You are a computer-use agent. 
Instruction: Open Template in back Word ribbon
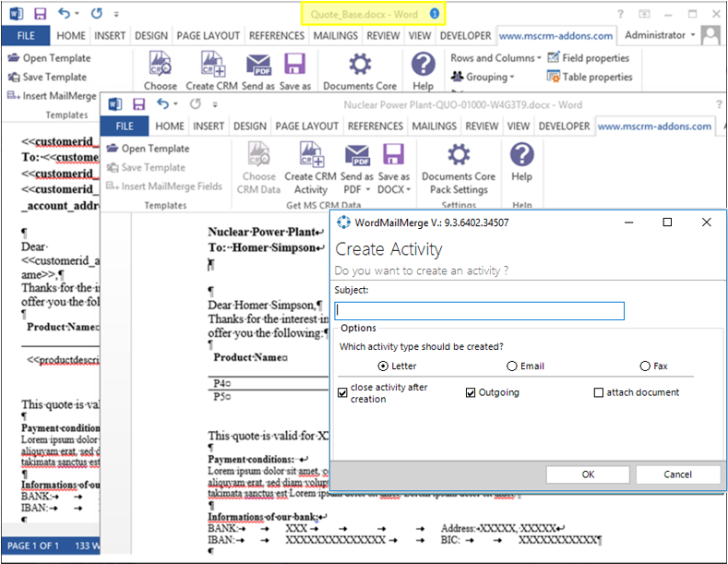pos(50,58)
